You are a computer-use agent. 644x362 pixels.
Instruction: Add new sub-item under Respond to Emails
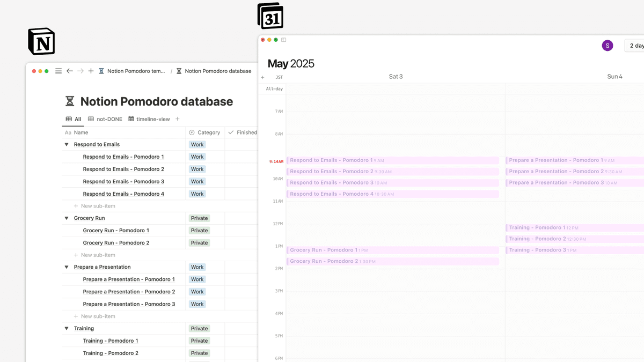point(94,206)
